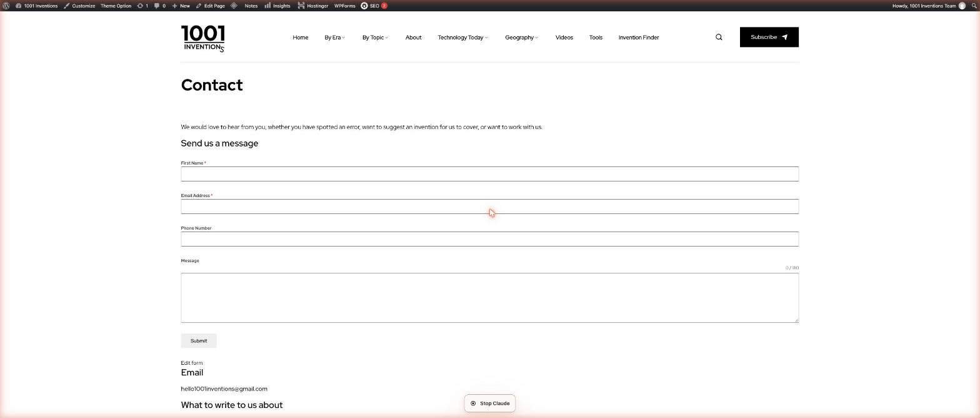This screenshot has height=418, width=980.
Task: Open the Hostinger admin bar item
Action: pos(313,6)
